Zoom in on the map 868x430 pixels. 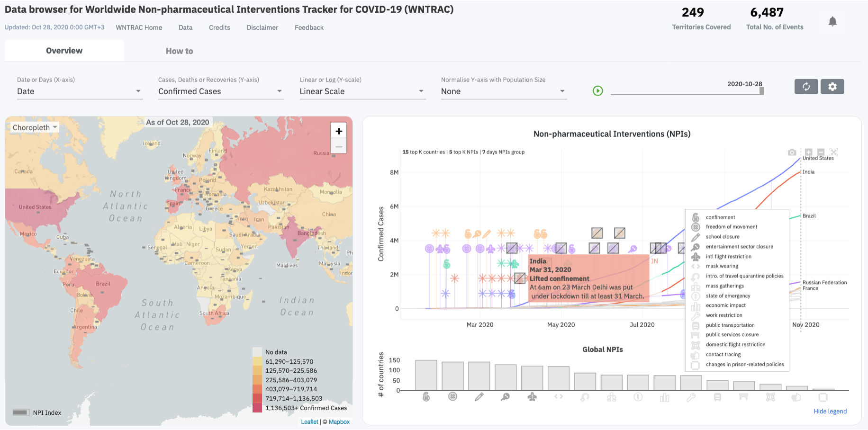click(339, 131)
